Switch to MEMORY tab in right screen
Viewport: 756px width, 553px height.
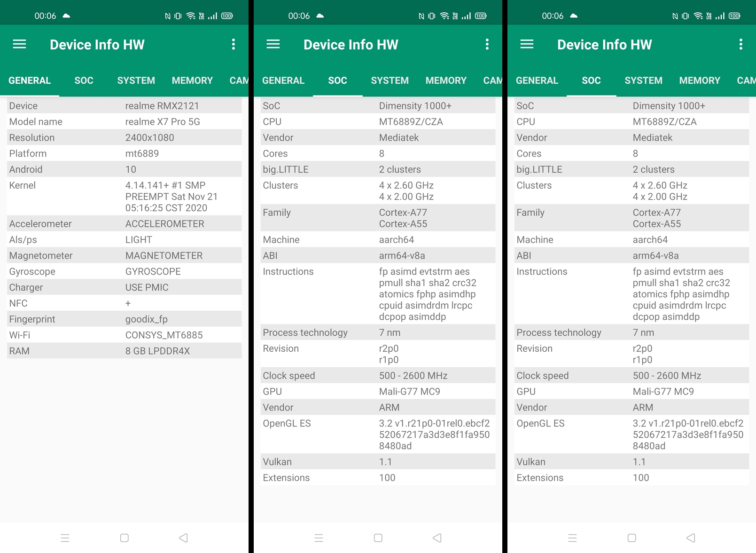(700, 80)
